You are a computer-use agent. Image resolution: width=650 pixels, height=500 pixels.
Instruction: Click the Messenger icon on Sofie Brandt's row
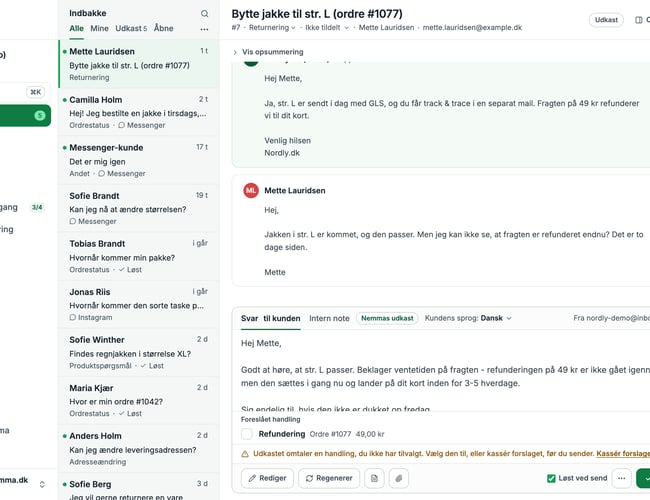pyautogui.click(x=73, y=221)
